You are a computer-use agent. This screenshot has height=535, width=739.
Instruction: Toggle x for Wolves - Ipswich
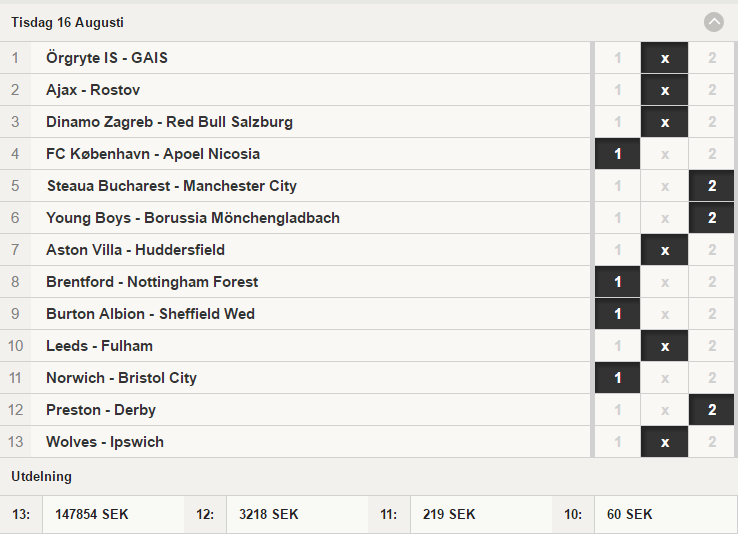(665, 443)
